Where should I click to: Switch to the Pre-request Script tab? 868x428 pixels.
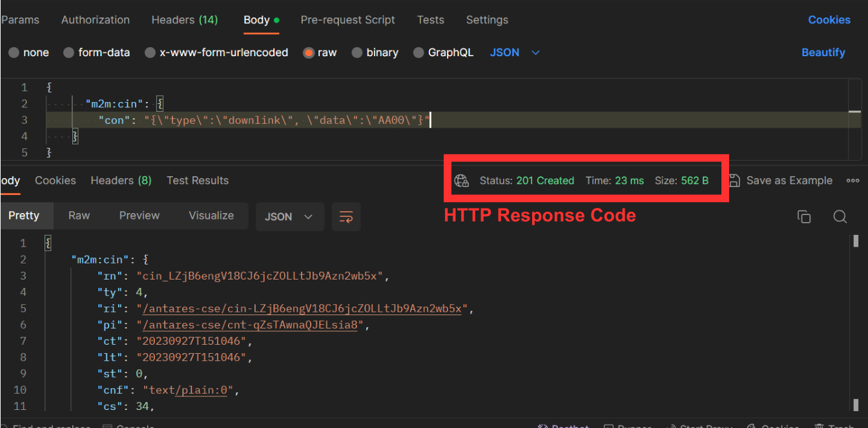[x=347, y=20]
